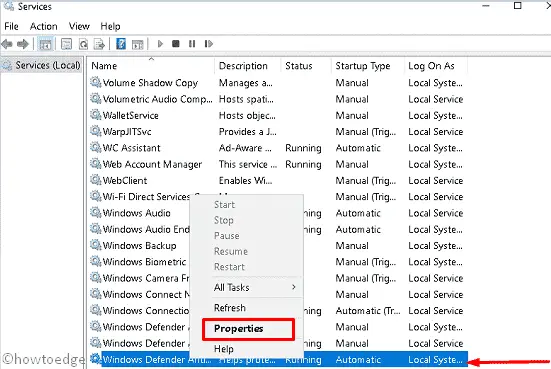Select the Web Account Manager service

coord(152,164)
